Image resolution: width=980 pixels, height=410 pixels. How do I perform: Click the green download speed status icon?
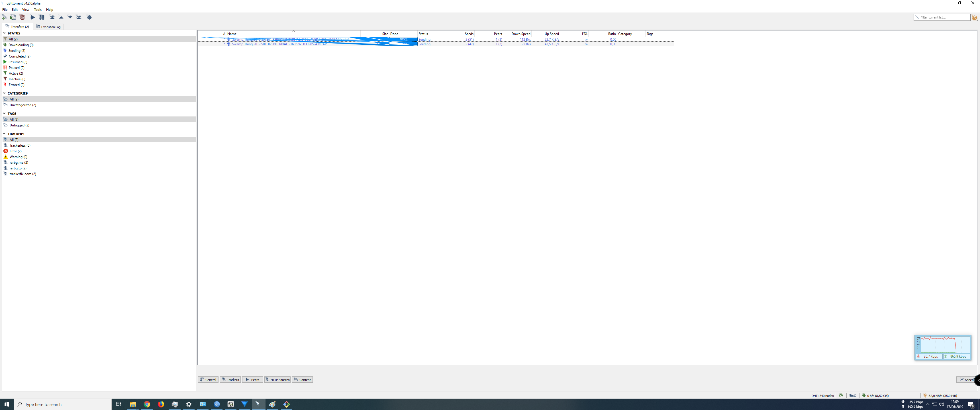tap(864, 395)
